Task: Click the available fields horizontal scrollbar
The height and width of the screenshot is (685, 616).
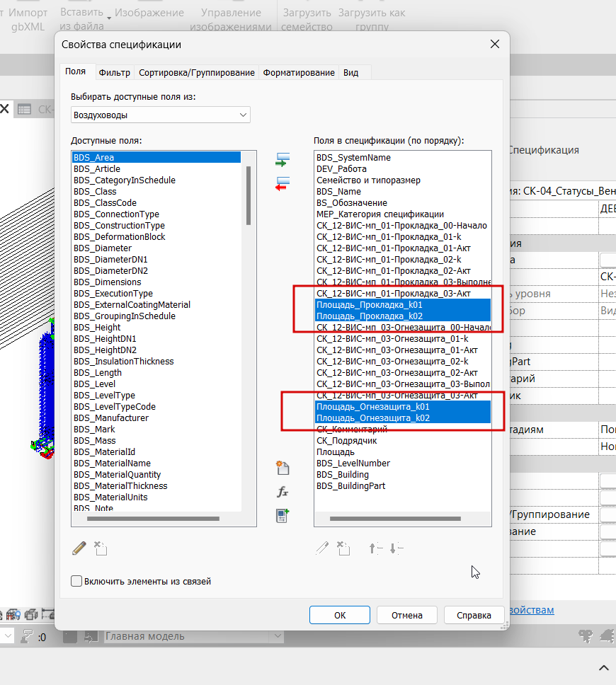Action: click(153, 519)
